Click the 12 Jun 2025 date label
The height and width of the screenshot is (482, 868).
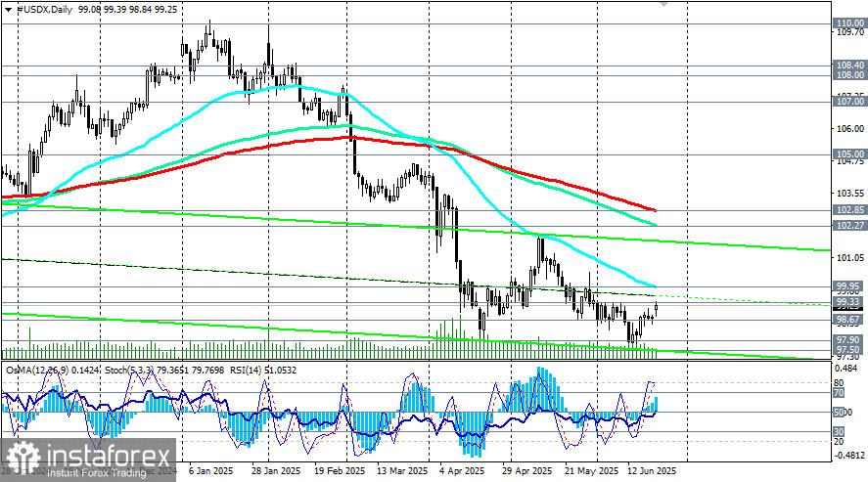point(652,471)
